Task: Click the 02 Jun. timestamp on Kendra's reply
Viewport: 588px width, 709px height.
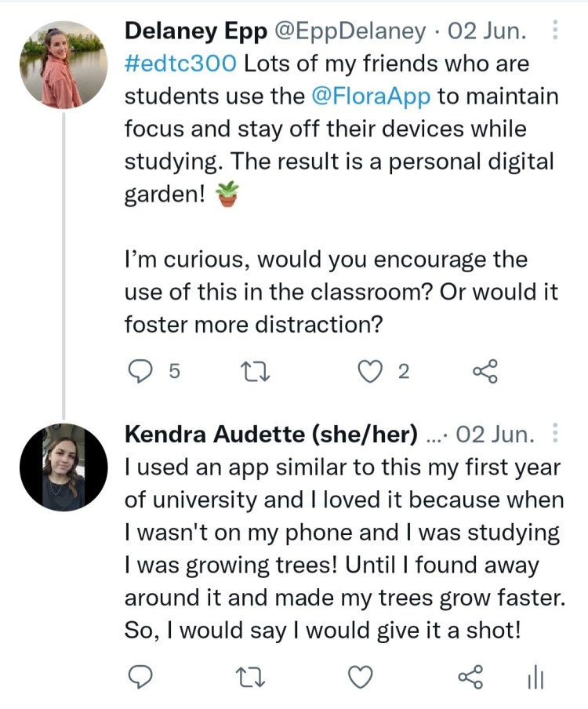Action: [x=495, y=434]
